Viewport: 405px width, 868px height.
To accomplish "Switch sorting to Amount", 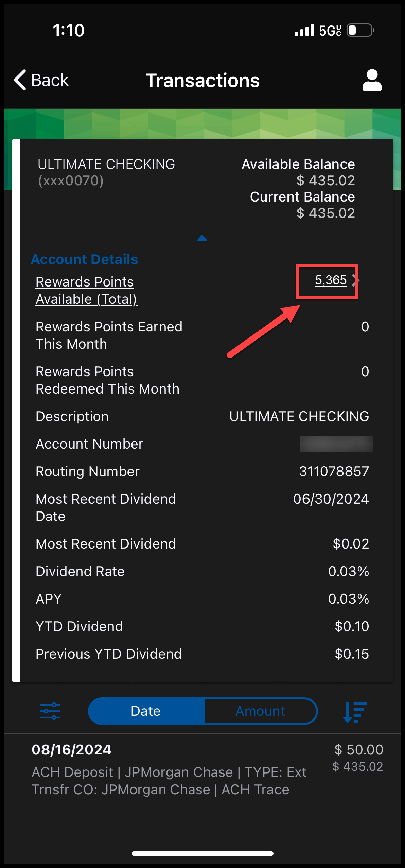I will [260, 711].
